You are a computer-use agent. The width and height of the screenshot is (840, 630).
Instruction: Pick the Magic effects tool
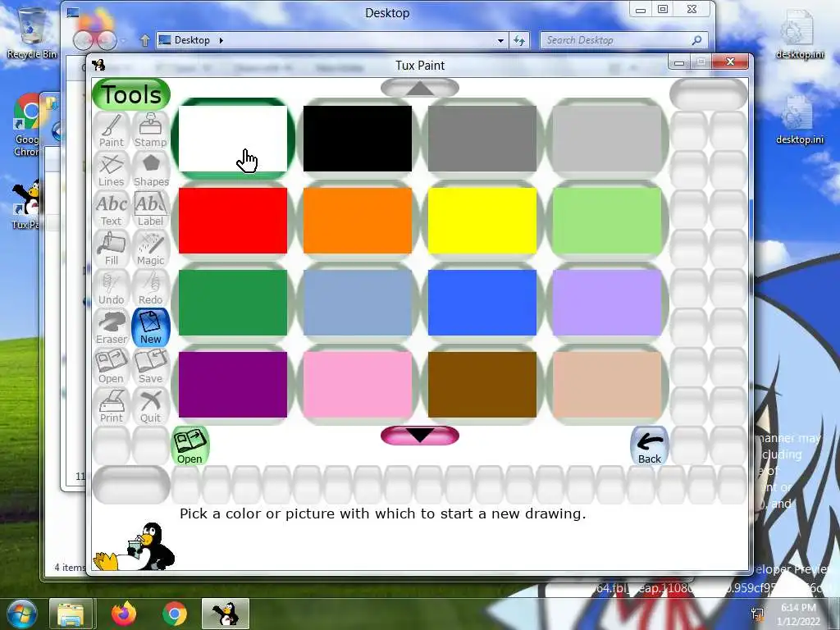[x=151, y=249]
